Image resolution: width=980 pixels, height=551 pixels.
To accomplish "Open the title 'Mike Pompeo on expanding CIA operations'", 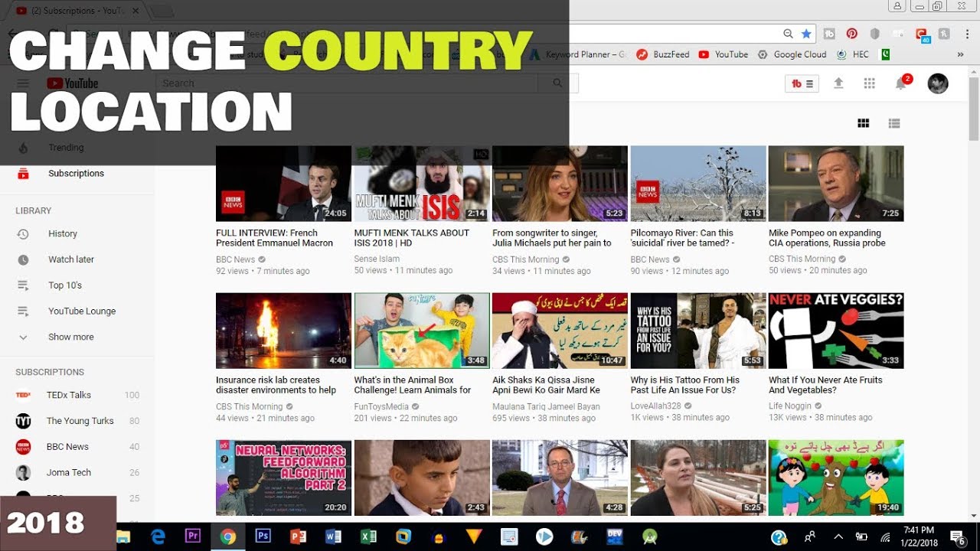I will click(827, 238).
